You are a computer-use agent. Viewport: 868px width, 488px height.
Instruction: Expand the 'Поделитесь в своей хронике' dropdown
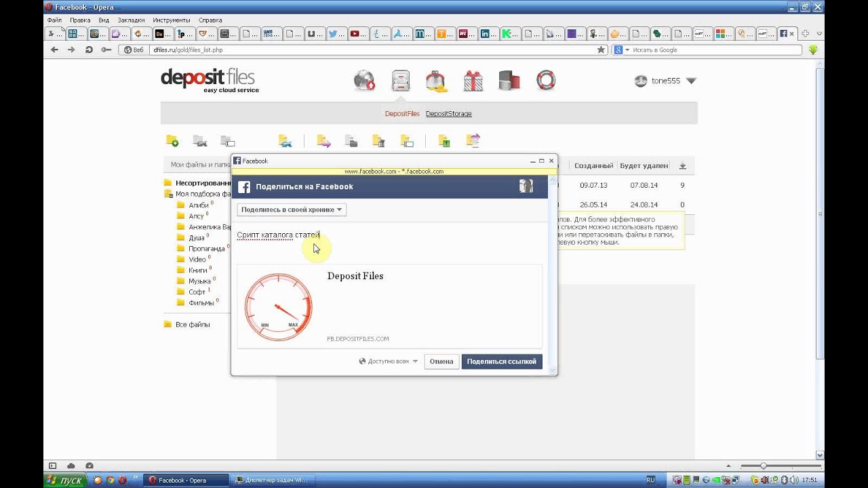click(292, 209)
